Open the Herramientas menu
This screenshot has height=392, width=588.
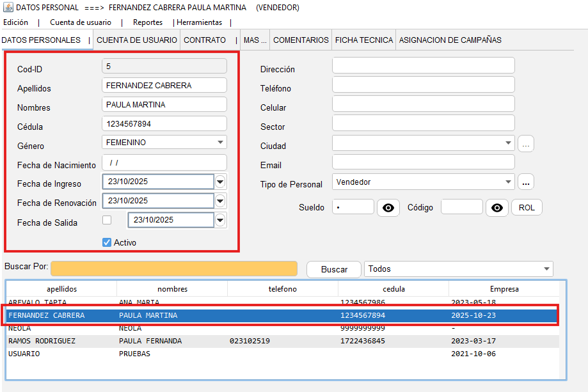pyautogui.click(x=200, y=22)
